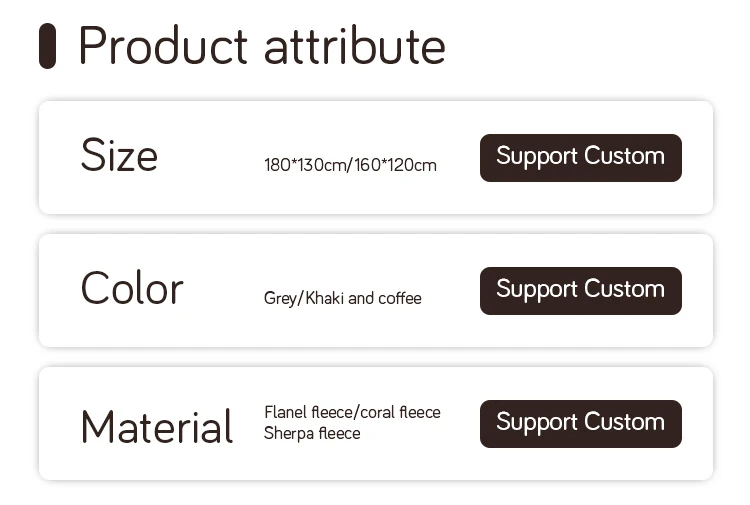Click the Color label

tap(132, 288)
